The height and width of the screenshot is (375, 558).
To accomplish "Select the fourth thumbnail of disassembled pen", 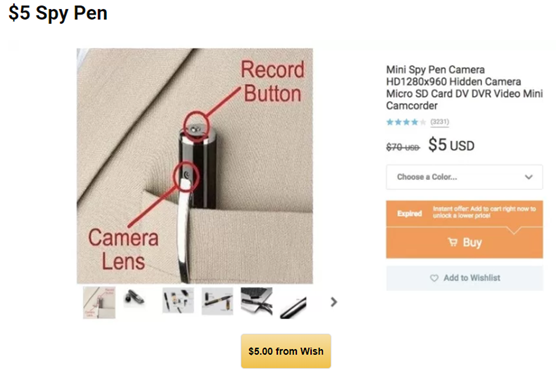I will [217, 301].
